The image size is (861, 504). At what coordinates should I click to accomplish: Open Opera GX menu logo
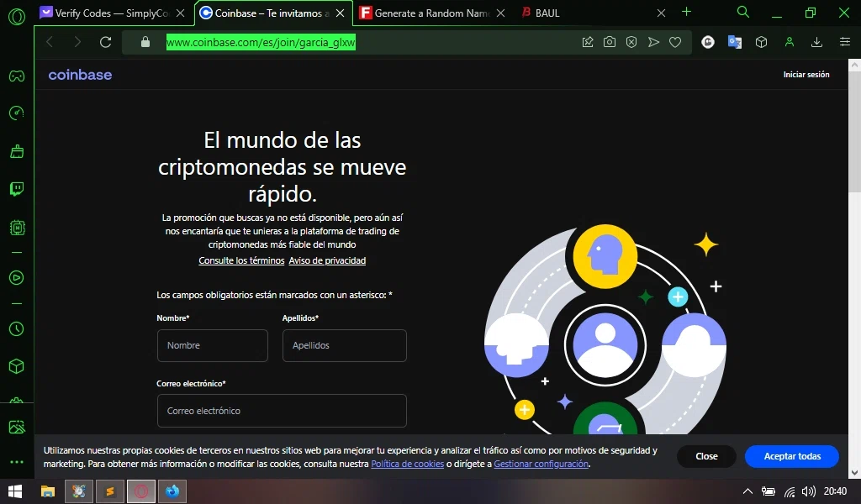coord(17,17)
